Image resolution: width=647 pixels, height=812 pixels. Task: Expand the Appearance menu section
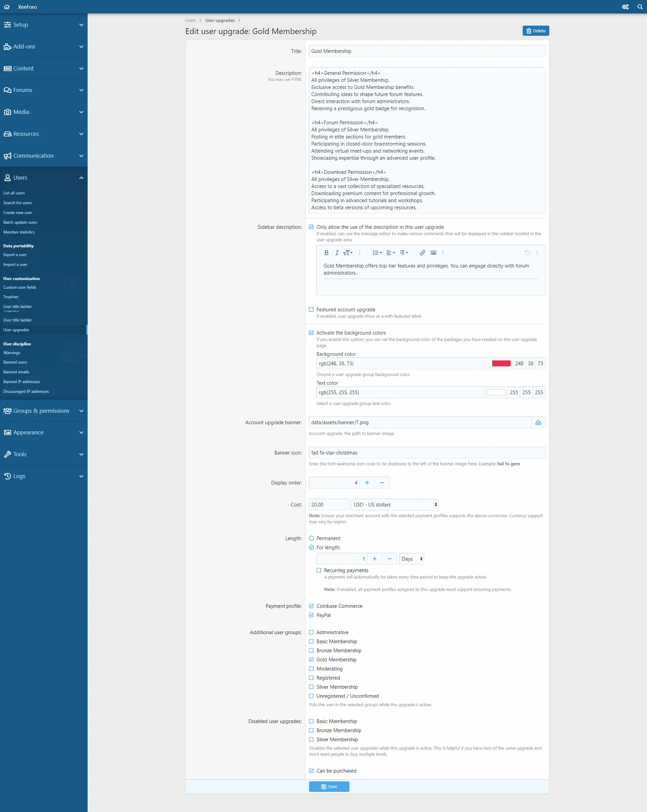click(81, 432)
